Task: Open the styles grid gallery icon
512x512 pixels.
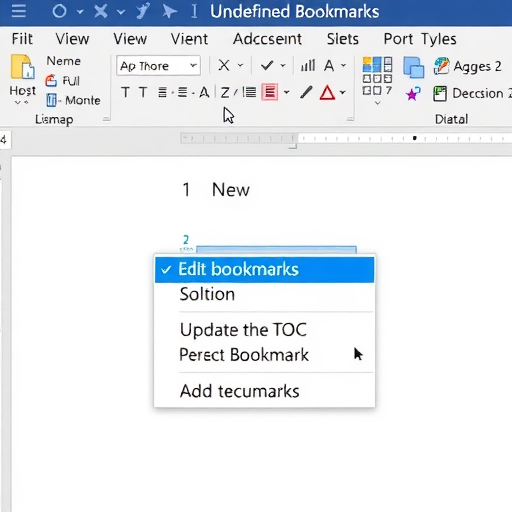Action: (x=377, y=76)
